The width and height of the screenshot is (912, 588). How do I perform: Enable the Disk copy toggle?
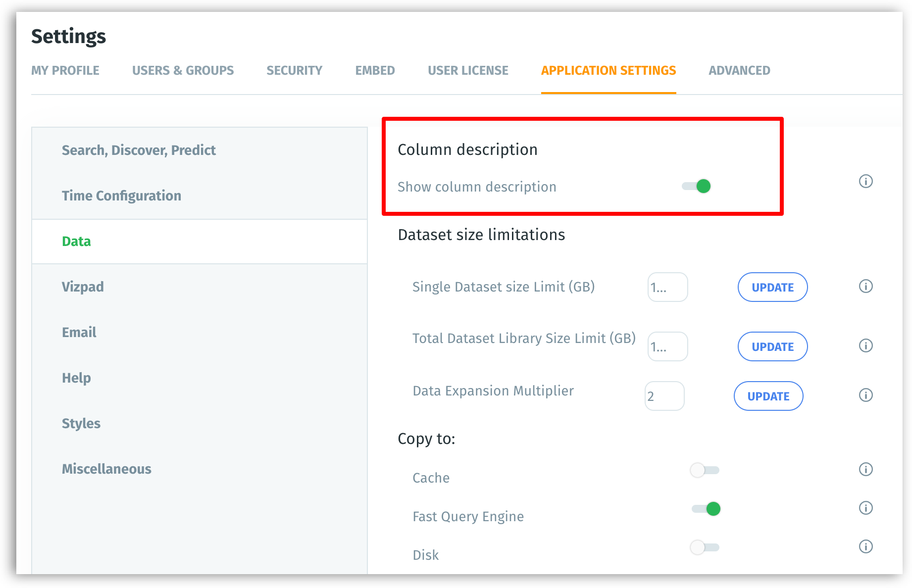pos(705,547)
